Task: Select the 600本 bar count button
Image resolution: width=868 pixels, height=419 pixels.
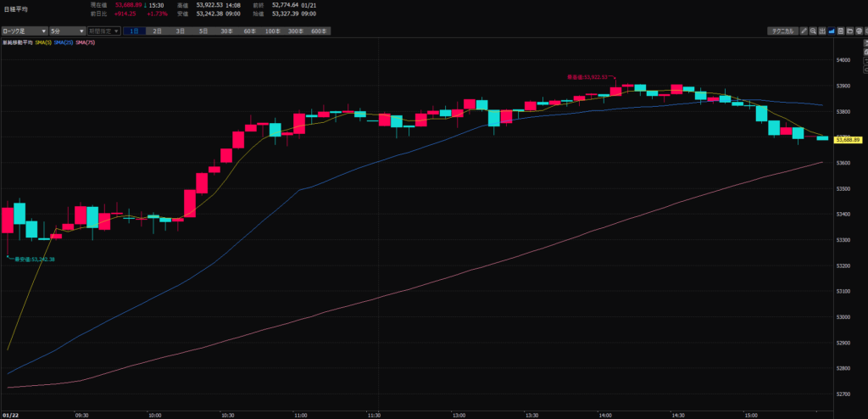Action: pyautogui.click(x=318, y=31)
